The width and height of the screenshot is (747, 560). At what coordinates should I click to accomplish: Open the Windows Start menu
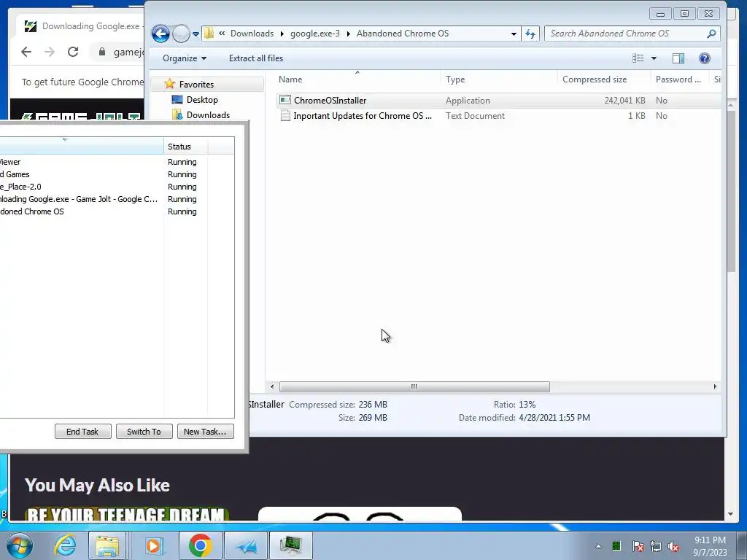click(20, 545)
